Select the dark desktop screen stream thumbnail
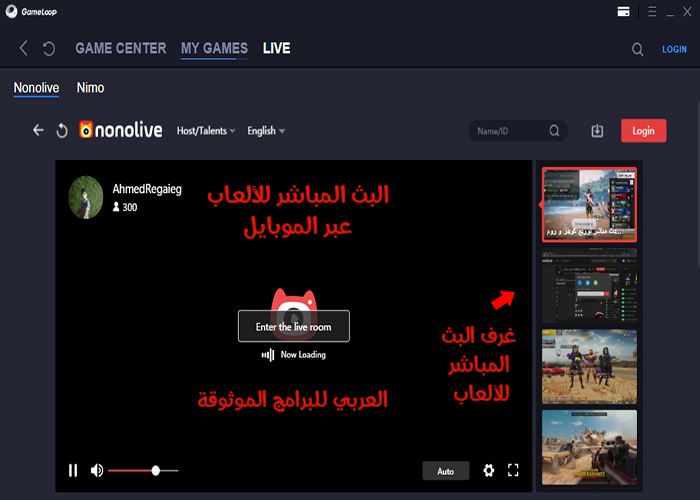 pyautogui.click(x=589, y=286)
